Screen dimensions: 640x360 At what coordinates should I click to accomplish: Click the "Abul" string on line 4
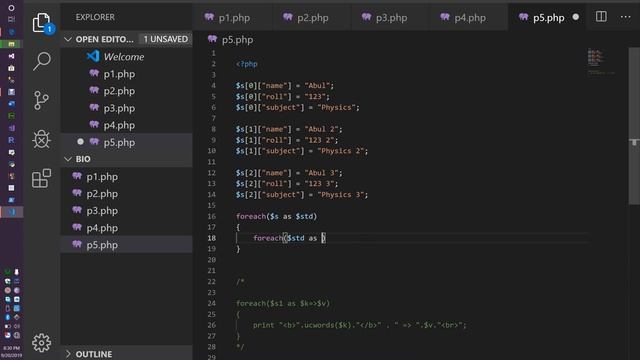[x=319, y=86]
